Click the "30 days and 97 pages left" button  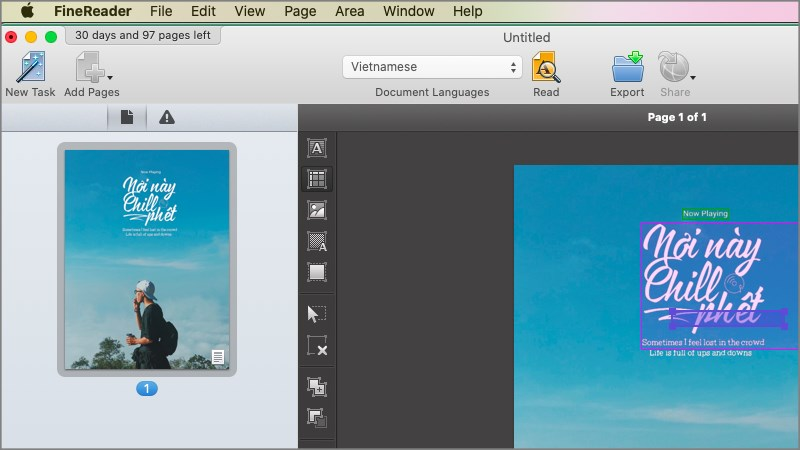(143, 35)
